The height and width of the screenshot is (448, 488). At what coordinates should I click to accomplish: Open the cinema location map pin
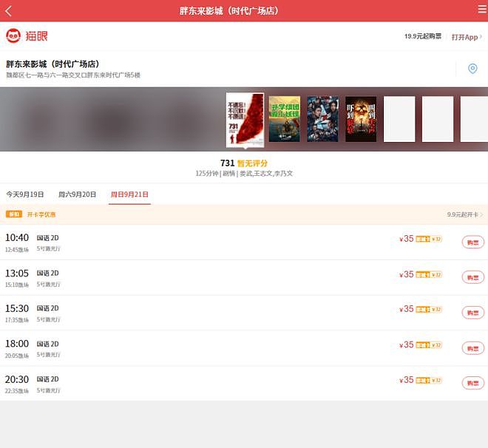(472, 69)
